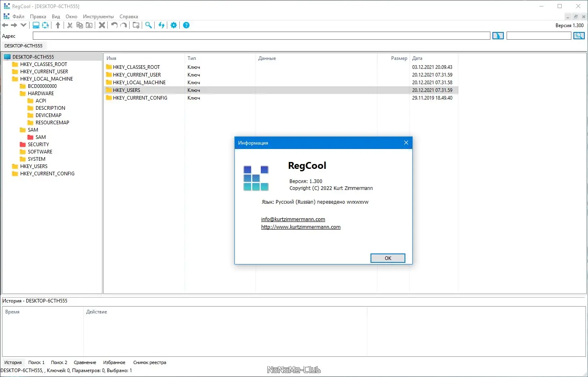The image size is (588, 377).
Task: Select the BCD00000000 key in the tree
Action: click(x=42, y=86)
